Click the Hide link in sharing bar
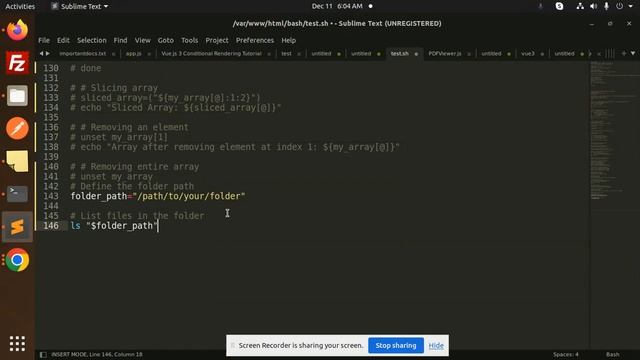640x360 pixels. tap(436, 346)
